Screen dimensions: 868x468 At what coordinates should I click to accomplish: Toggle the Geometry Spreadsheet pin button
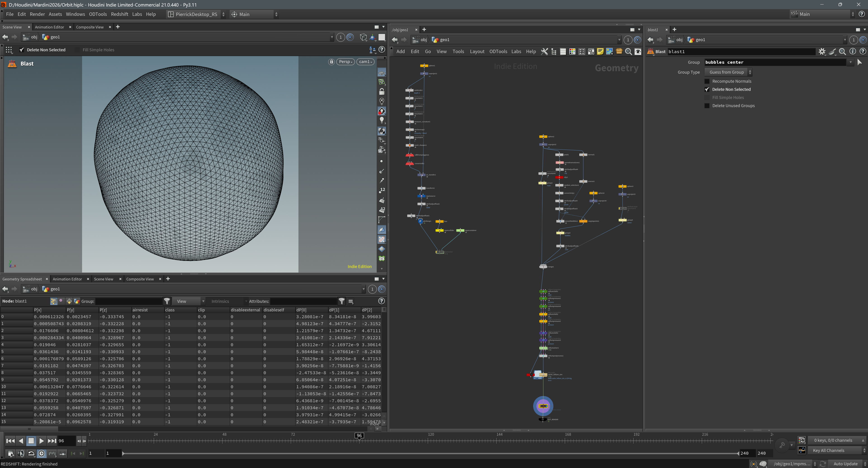coord(381,289)
